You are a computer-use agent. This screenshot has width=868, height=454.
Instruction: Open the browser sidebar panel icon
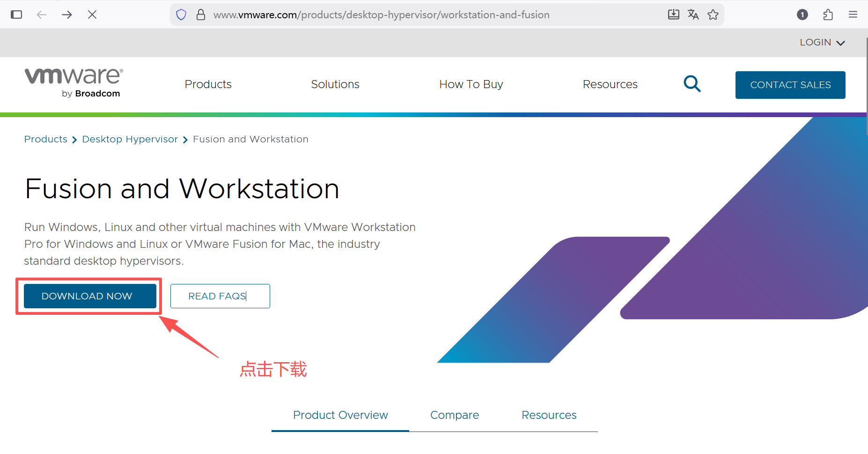(x=16, y=15)
